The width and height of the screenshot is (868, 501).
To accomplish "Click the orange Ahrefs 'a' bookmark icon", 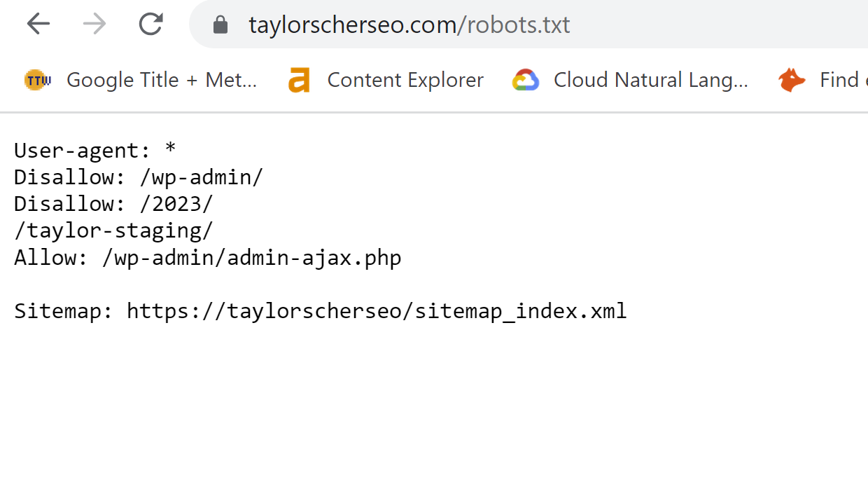I will tap(299, 80).
